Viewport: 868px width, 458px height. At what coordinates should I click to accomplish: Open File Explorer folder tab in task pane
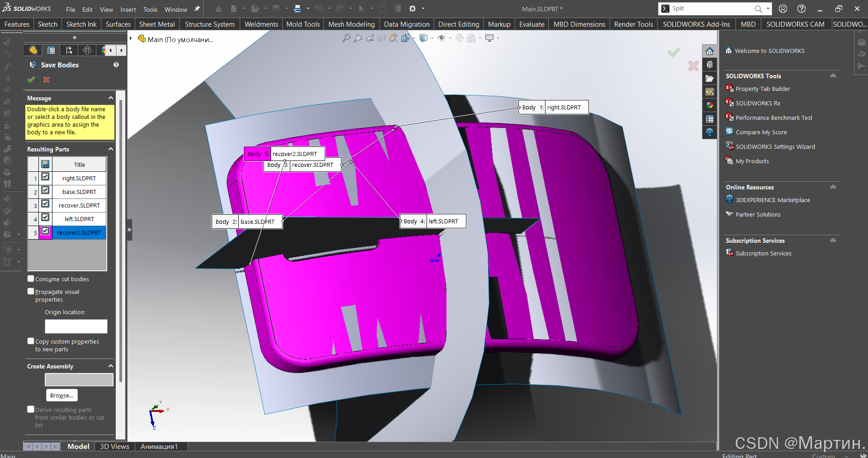coord(710,78)
